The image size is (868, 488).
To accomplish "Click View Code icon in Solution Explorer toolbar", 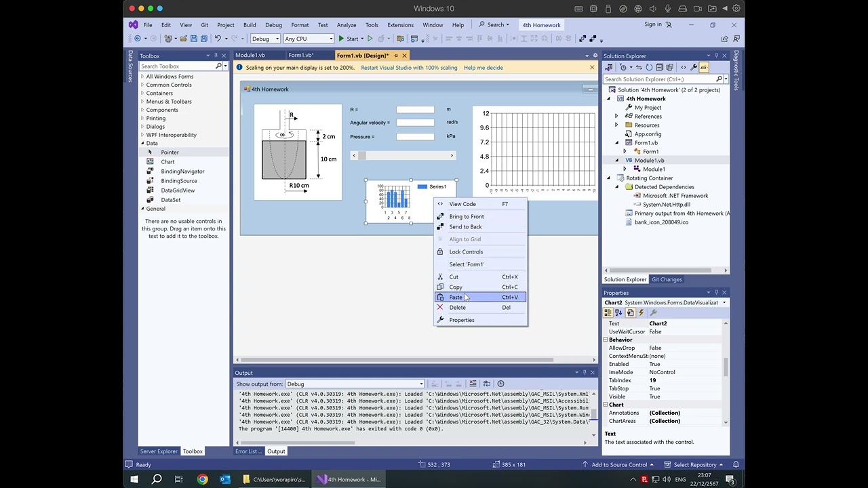I will tap(684, 67).
